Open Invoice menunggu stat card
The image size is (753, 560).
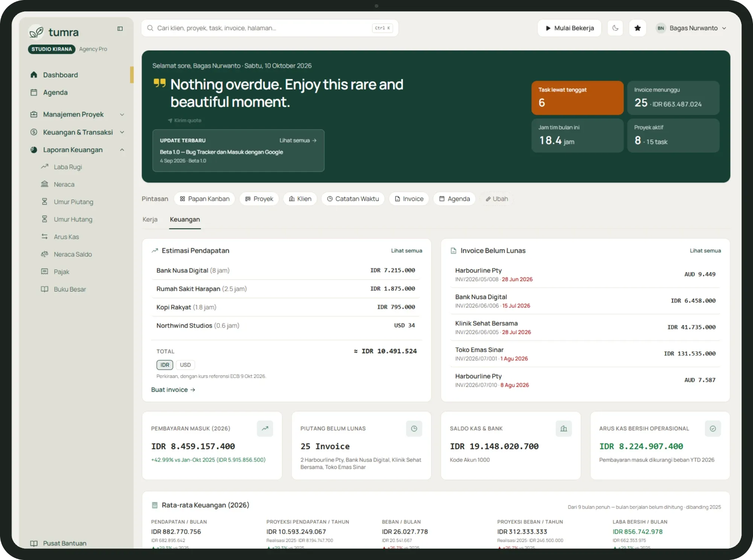pos(673,98)
